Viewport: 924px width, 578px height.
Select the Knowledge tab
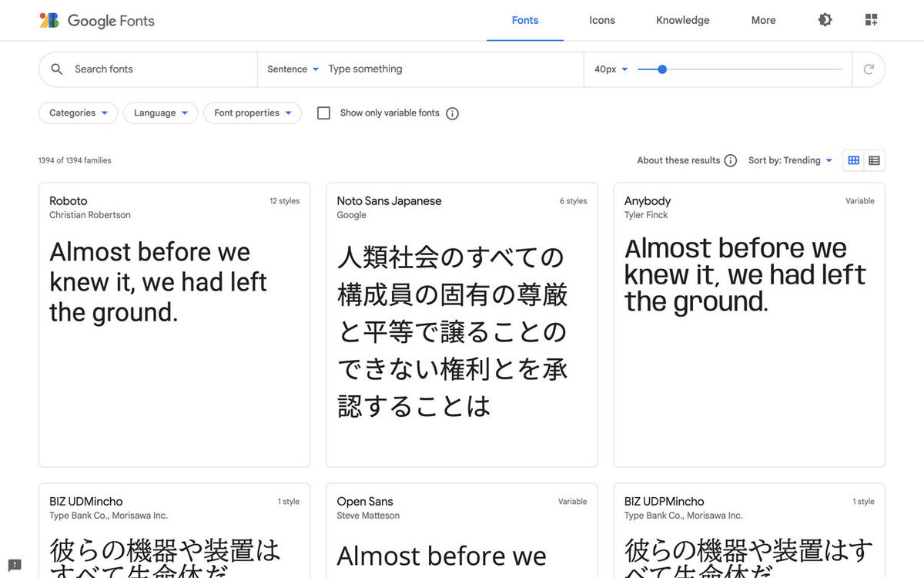pyautogui.click(x=683, y=21)
